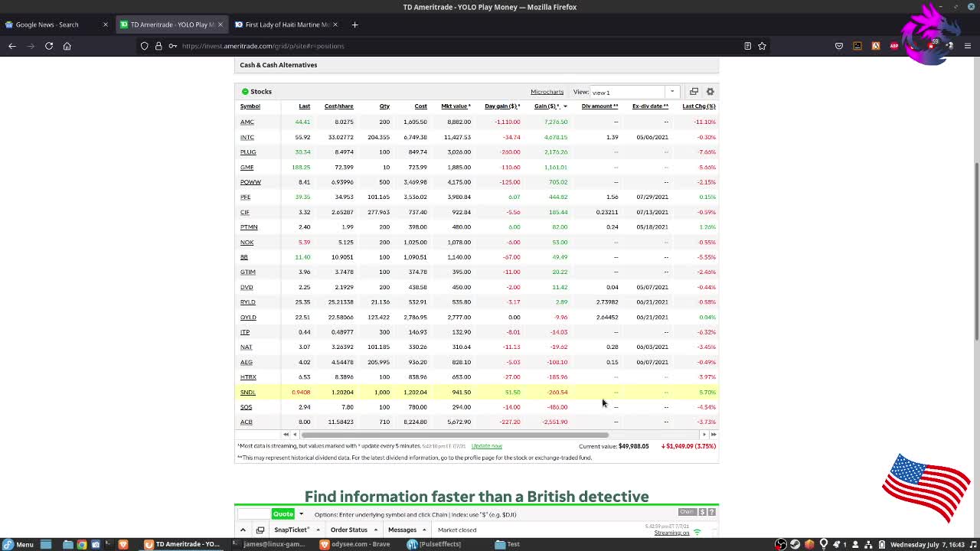
Task: Open the Pocket save icon
Action: click(839, 46)
